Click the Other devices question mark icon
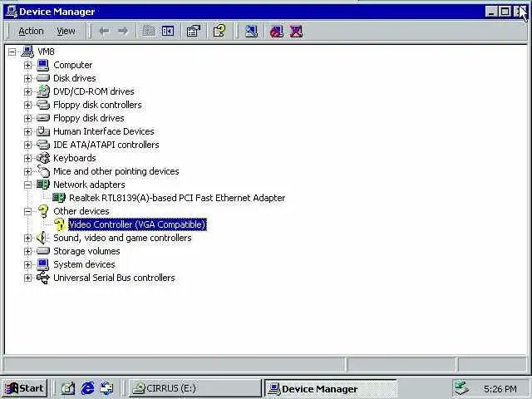The width and height of the screenshot is (532, 399). coord(43,211)
